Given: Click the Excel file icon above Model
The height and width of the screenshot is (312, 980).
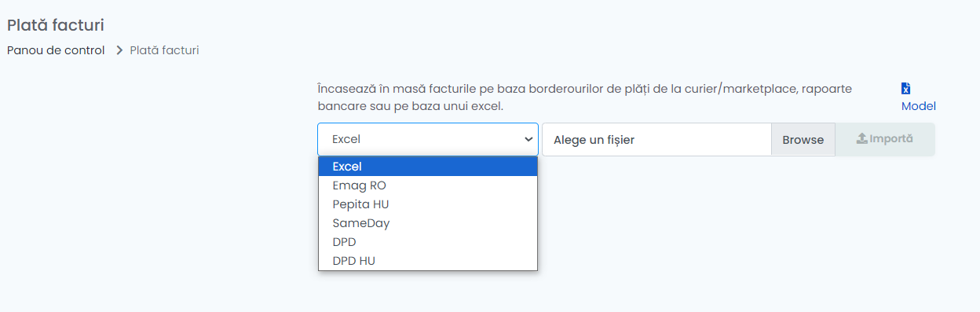Looking at the screenshot, I should [x=905, y=89].
